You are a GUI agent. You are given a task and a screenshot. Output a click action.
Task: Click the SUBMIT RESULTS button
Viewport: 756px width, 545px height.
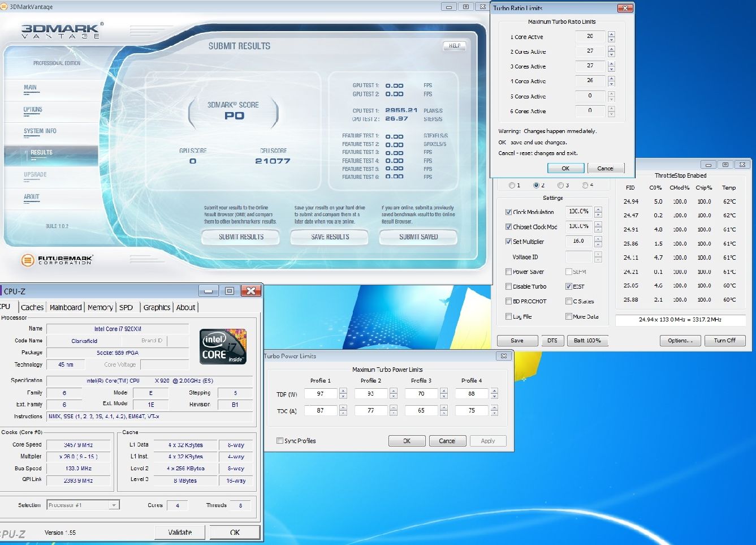click(241, 237)
